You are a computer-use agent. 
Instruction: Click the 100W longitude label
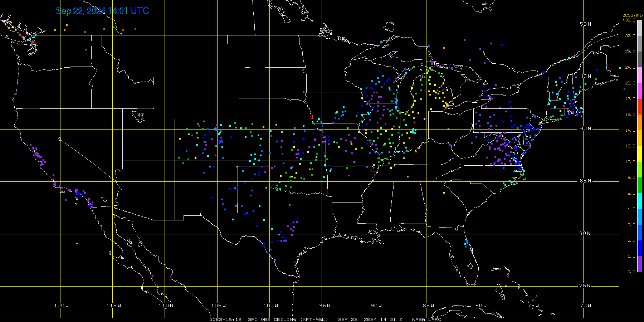[271, 306]
